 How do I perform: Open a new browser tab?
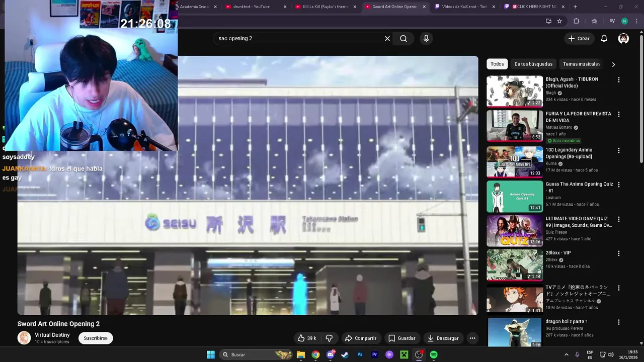(575, 7)
